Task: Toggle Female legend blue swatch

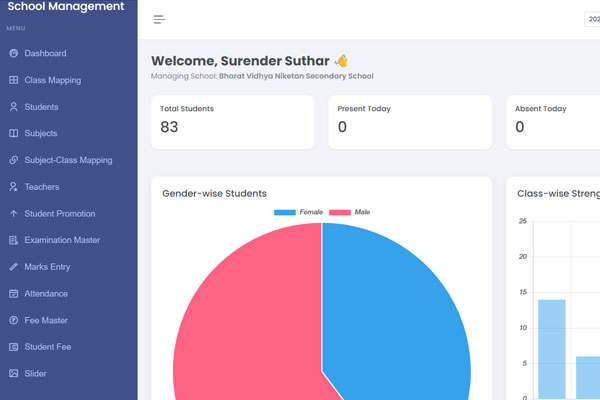Action: pyautogui.click(x=285, y=212)
